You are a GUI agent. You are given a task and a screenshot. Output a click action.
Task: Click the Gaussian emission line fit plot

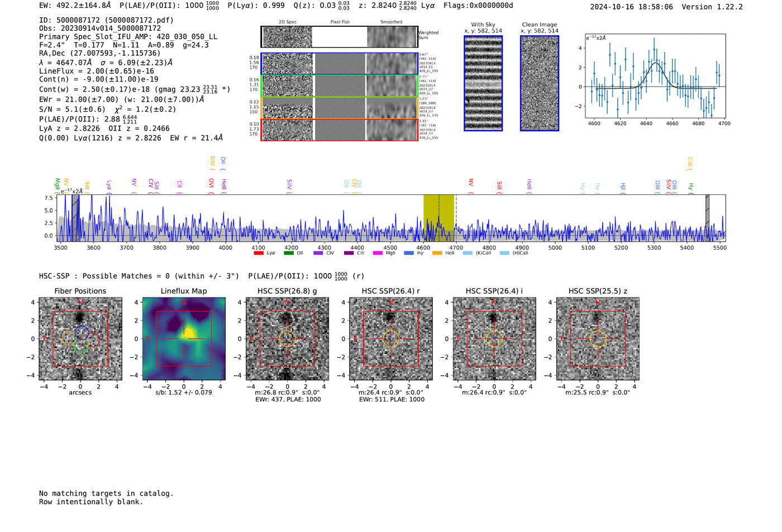click(655, 76)
